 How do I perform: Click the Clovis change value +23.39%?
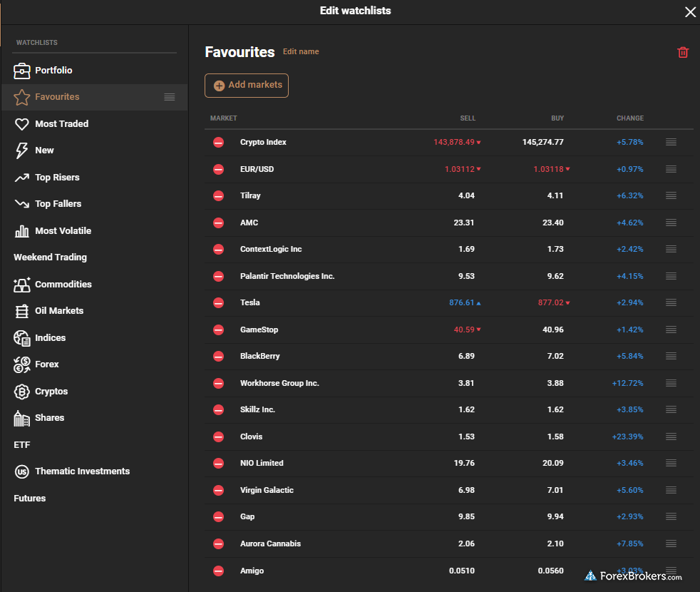point(628,437)
